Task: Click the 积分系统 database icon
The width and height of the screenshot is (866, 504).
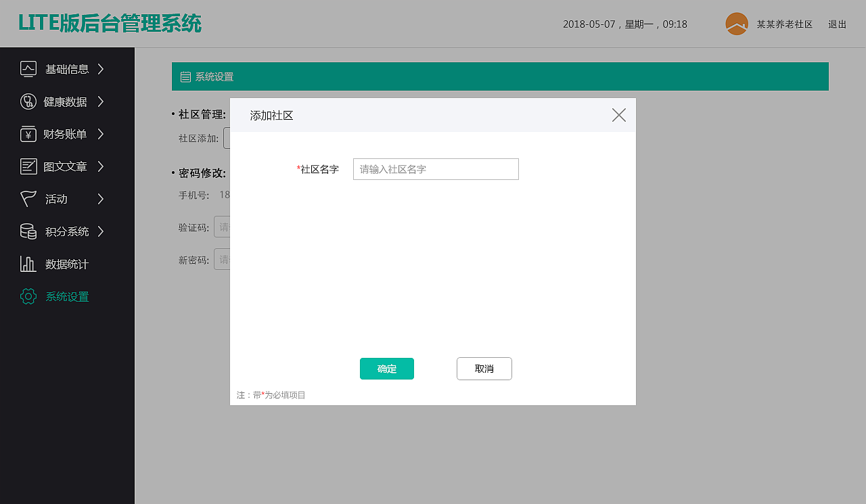Action: 27,231
